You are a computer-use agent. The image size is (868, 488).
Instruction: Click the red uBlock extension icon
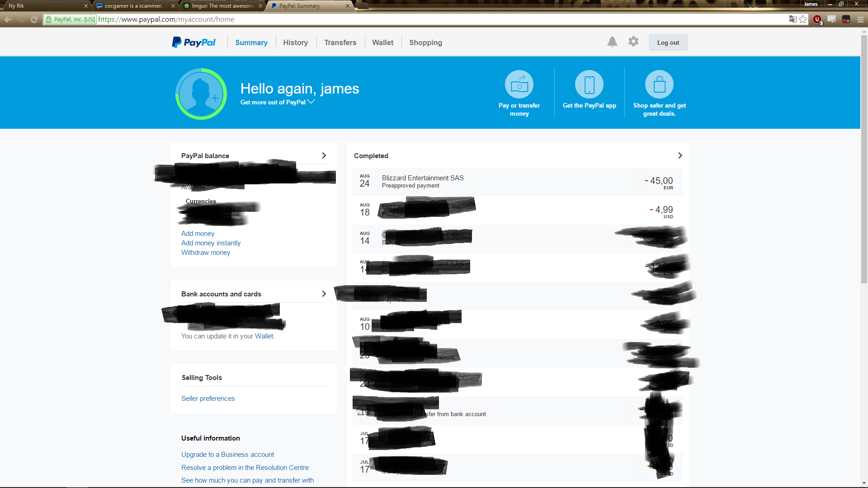817,19
